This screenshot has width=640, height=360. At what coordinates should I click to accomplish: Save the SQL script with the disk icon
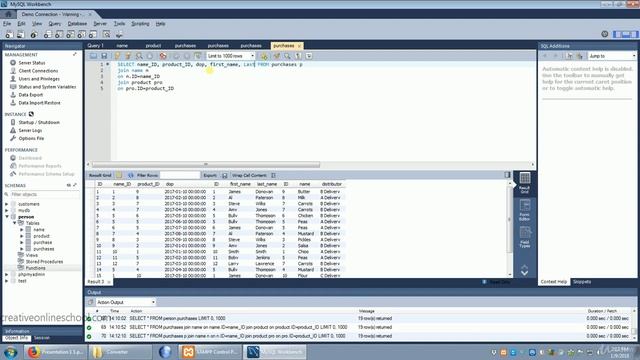pyautogui.click(x=104, y=56)
